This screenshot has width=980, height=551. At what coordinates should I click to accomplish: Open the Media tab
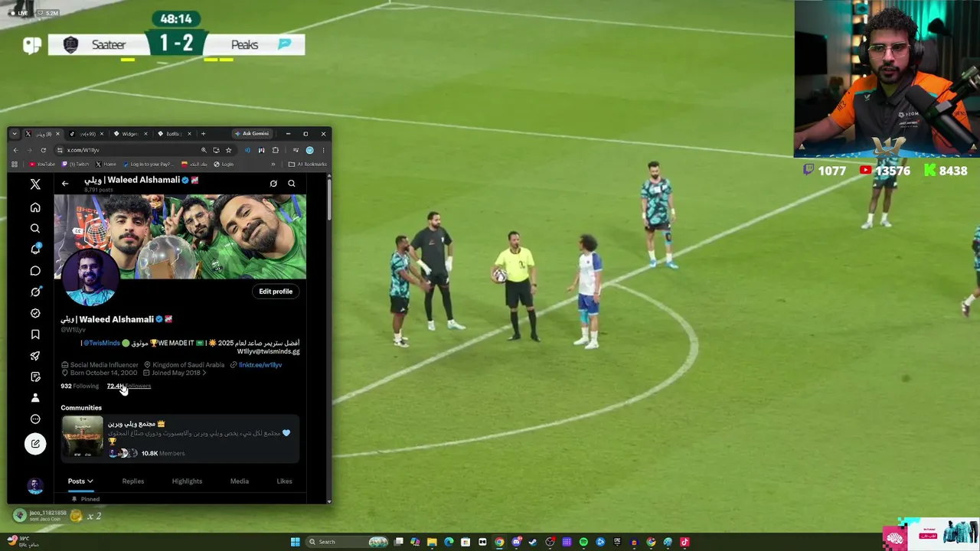(240, 481)
